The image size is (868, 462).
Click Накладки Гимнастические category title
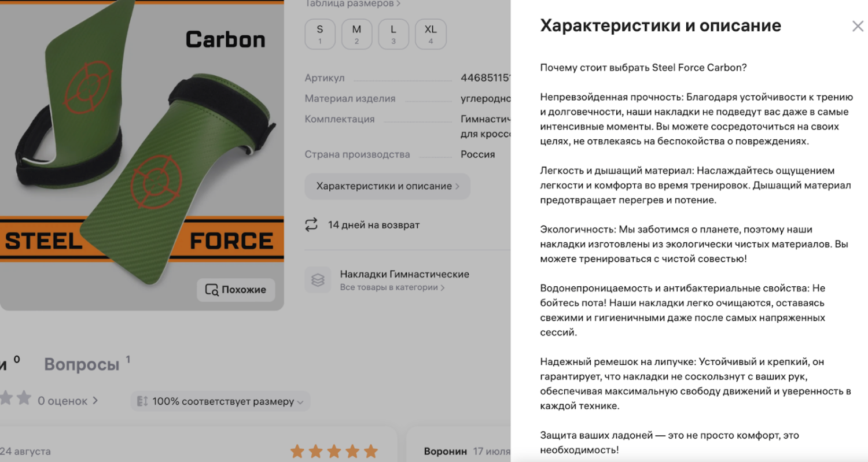point(404,274)
